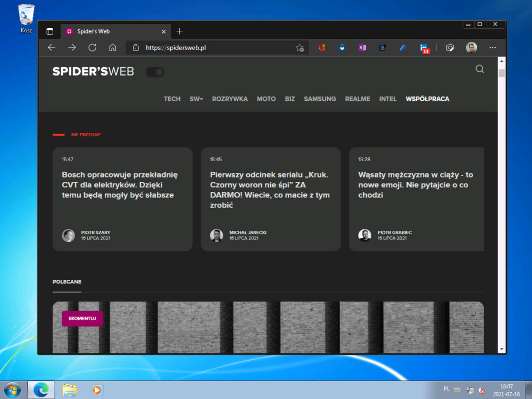Open site search magnifier icon
This screenshot has width=532, height=399.
480,69
